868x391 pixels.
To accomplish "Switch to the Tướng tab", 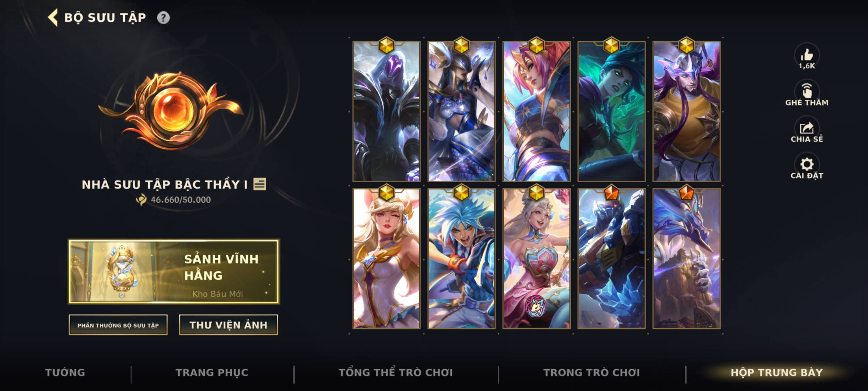I will [x=65, y=373].
